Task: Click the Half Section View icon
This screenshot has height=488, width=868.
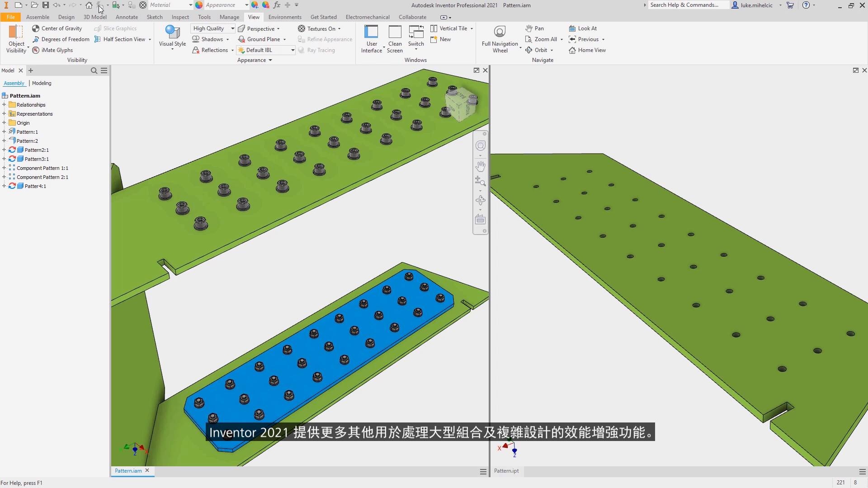Action: (98, 39)
